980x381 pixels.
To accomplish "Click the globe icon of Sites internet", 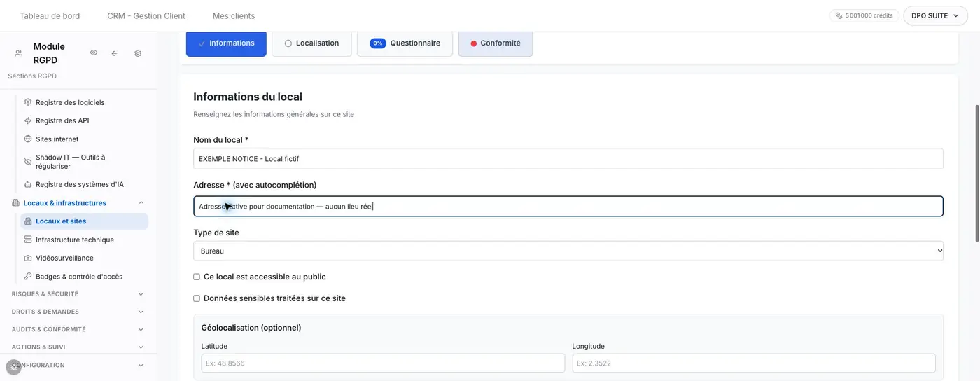I will pos(28,139).
